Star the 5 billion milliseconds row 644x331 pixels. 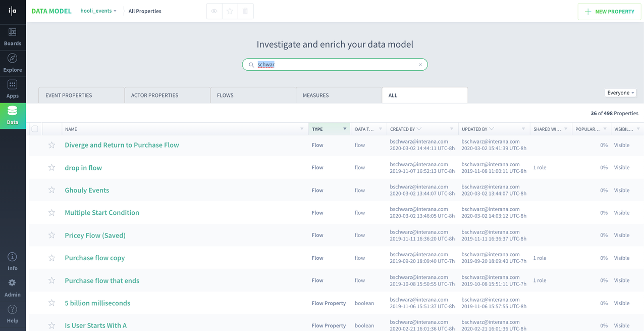51,303
